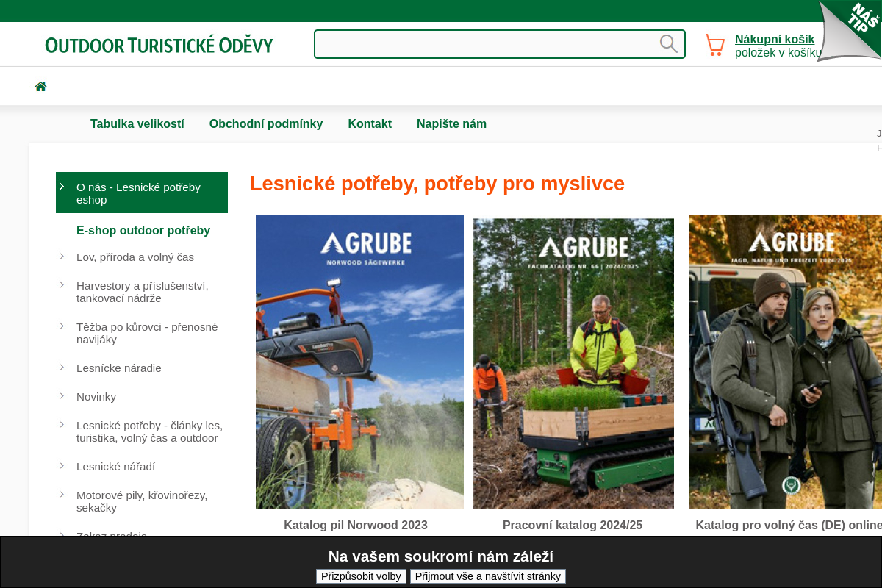Open the Katalog pil Norwood 2023 thumbnail
Viewport: 882px width, 588px height.
click(359, 361)
